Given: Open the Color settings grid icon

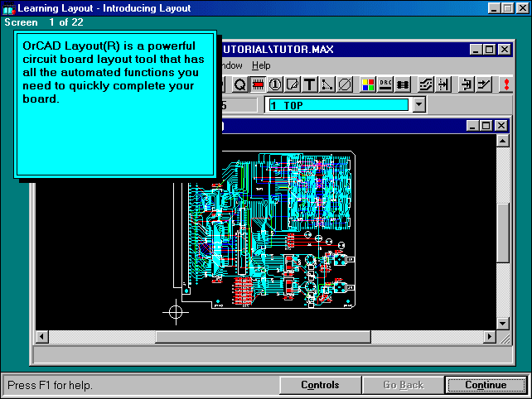Looking at the screenshot, I should pyautogui.click(x=368, y=84).
